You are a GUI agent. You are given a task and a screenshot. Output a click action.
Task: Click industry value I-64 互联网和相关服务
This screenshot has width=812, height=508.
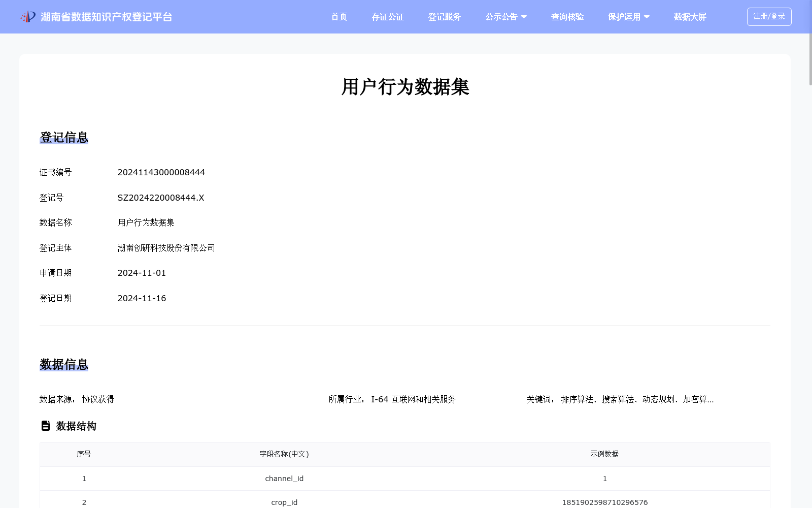[414, 399]
